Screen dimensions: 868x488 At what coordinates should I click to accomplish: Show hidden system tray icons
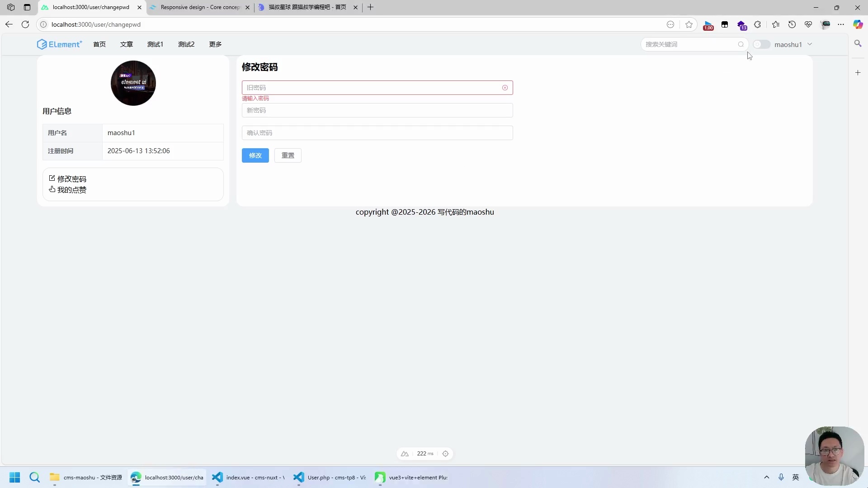pyautogui.click(x=767, y=477)
